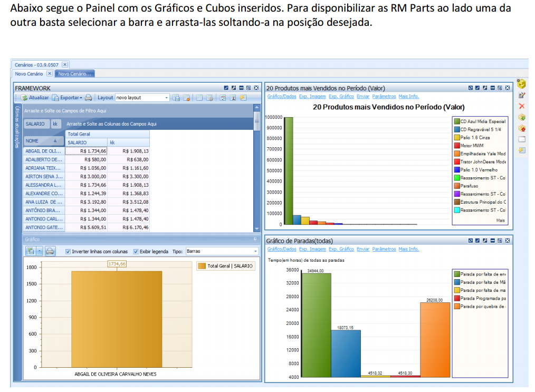The image size is (535, 392).
Task: Open the Tipo Barras dropdown
Action: coord(222,252)
